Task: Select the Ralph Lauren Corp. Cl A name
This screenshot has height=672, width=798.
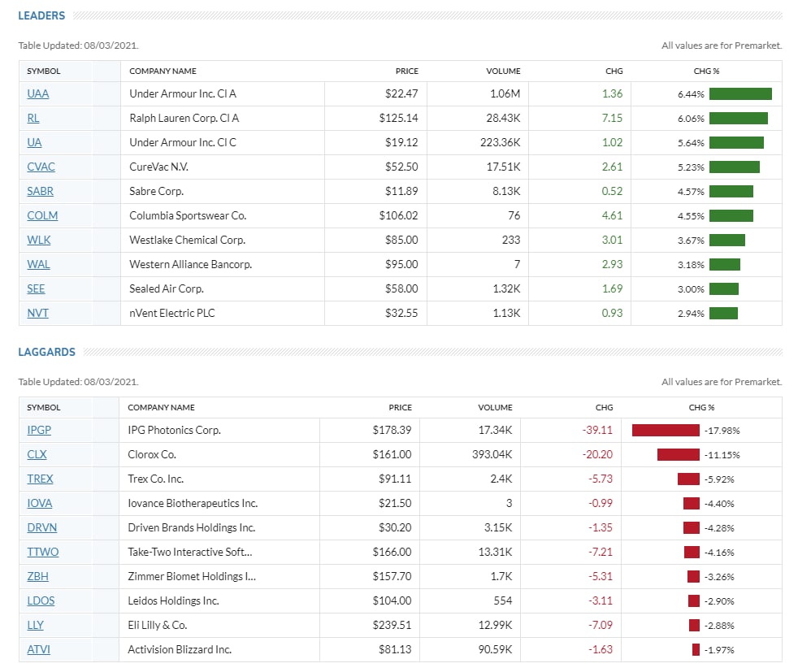Action: 184,118
